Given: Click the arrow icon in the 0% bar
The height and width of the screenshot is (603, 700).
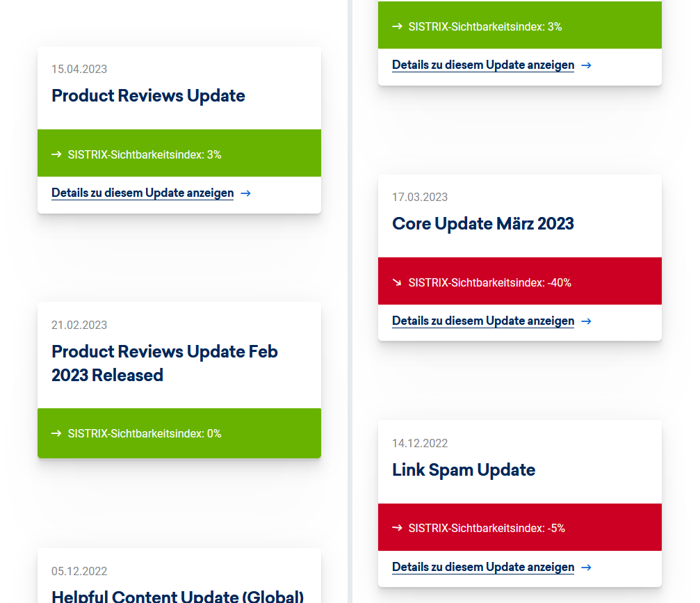Looking at the screenshot, I should (x=56, y=433).
